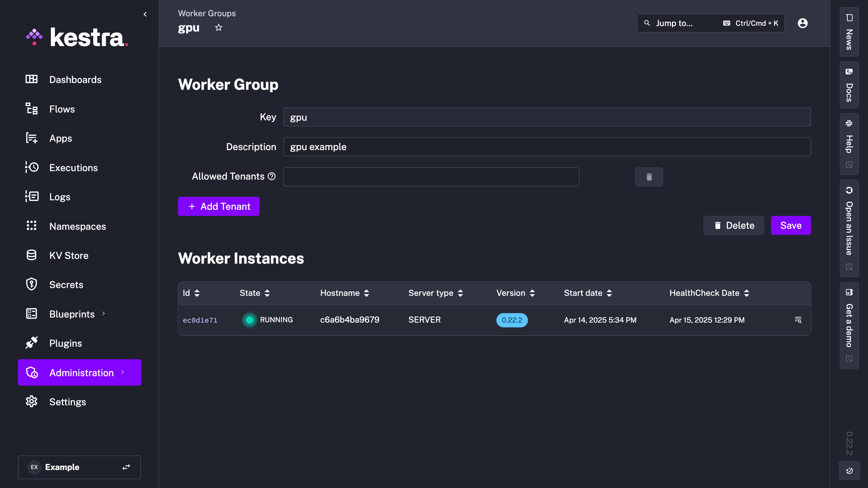Viewport: 868px width, 488px height.
Task: Click the help icon beside Allowed Tenants
Action: click(271, 176)
